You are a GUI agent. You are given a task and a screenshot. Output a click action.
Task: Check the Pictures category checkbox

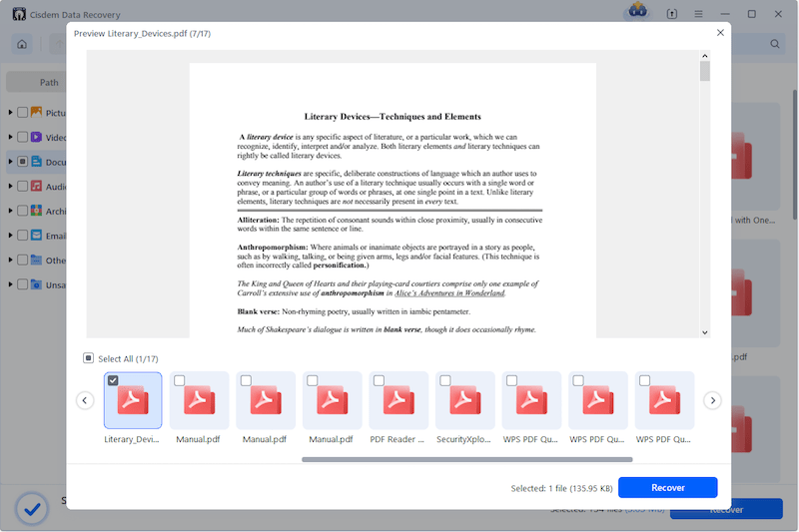pyautogui.click(x=22, y=112)
